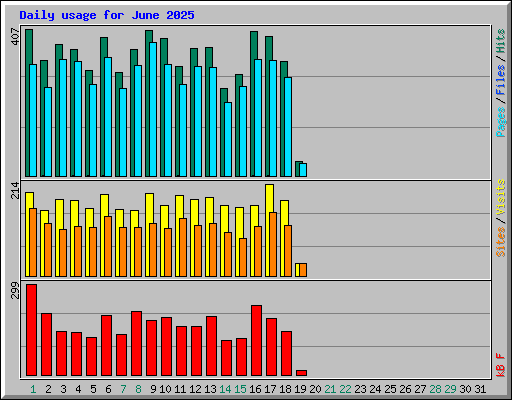Click day label '2' on the x-axis
512x400 pixels.
click(x=48, y=389)
